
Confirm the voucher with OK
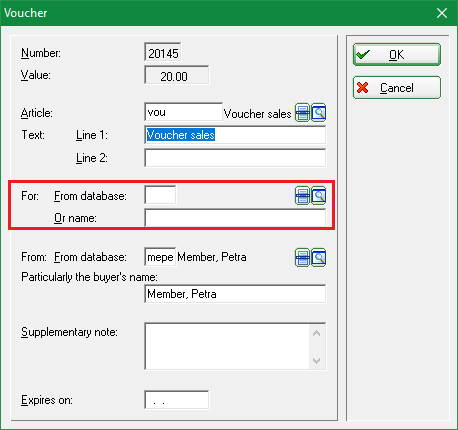coord(397,54)
